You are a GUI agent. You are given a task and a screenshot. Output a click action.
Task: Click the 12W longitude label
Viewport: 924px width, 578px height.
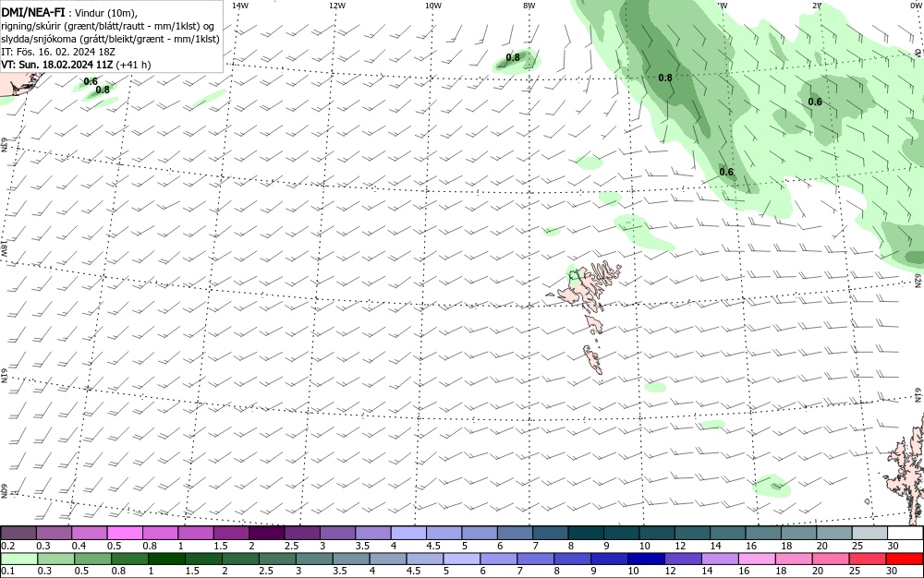336,6
